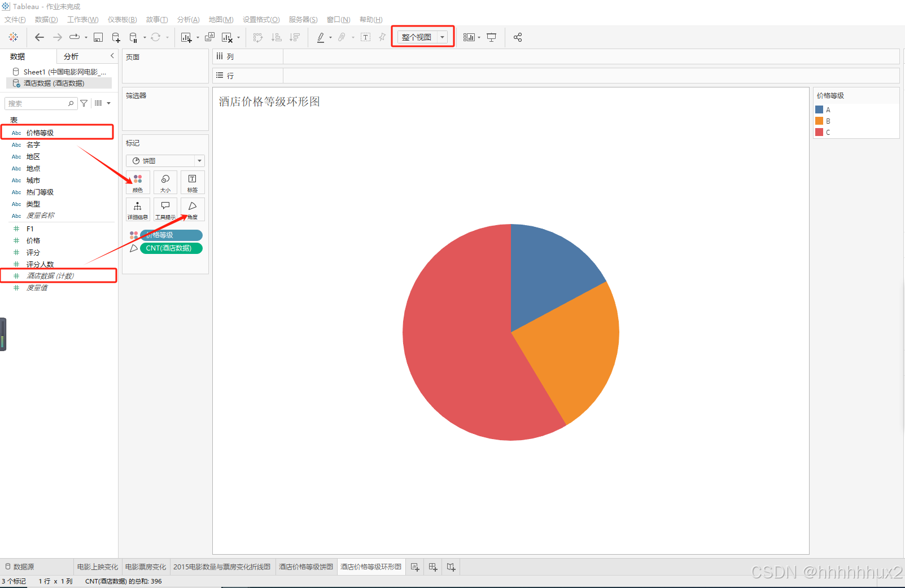Image resolution: width=905 pixels, height=588 pixels.
Task: Select the blue 价格等级 pill on marks card
Action: point(171,235)
